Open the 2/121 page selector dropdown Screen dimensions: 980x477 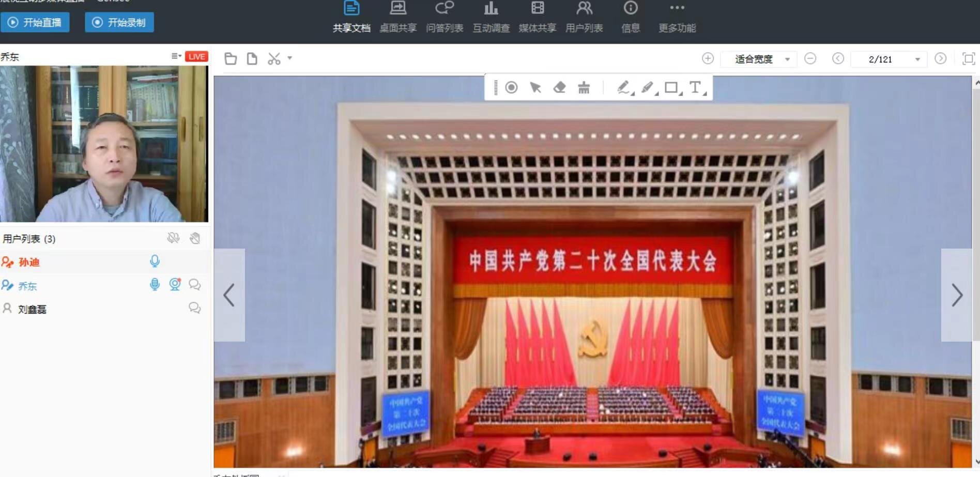pos(889,59)
